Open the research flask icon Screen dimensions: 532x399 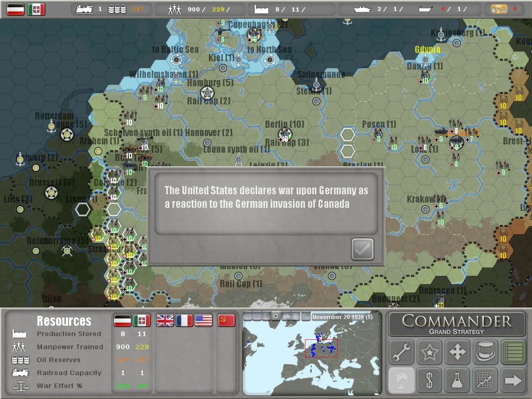pyautogui.click(x=458, y=380)
